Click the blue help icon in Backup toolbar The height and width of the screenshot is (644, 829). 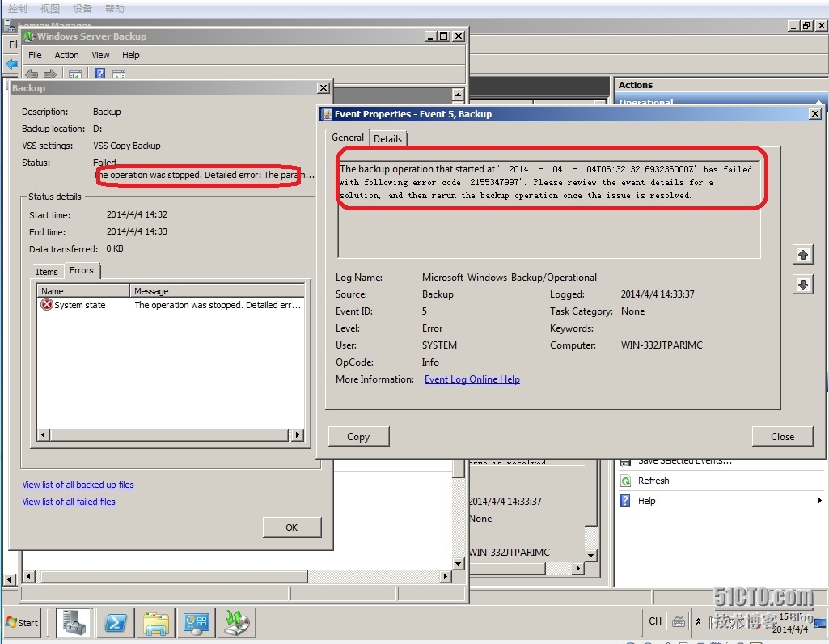[99, 74]
